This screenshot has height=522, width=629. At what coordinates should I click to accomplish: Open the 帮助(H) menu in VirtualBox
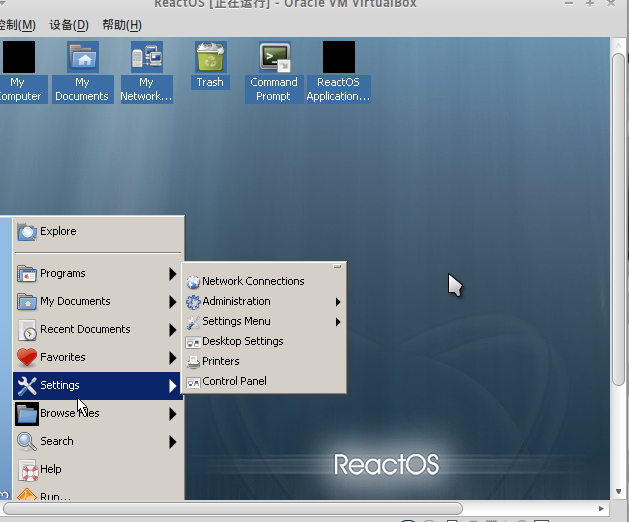pos(122,25)
